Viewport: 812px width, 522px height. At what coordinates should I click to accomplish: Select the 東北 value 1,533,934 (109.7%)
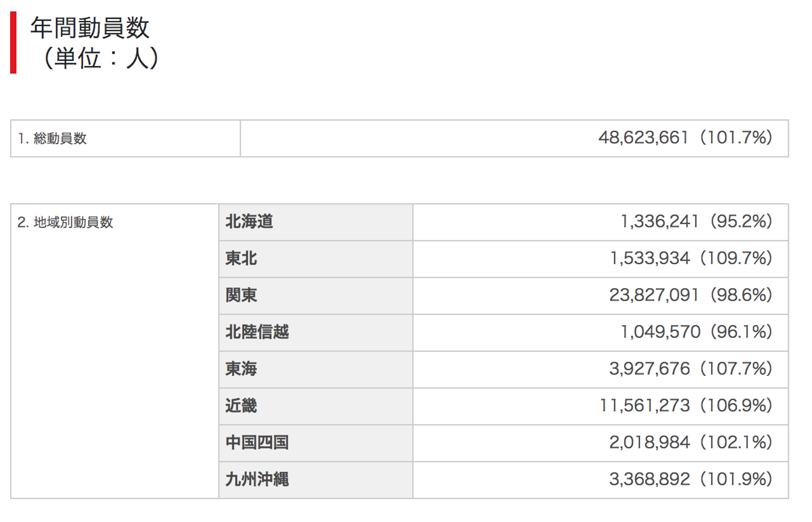point(691,258)
